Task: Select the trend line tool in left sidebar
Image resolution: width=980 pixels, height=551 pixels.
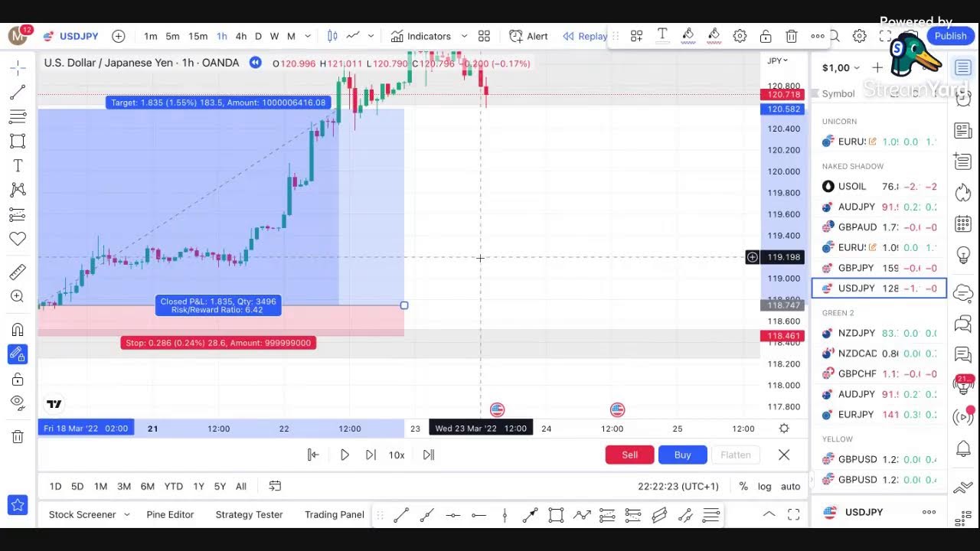Action: [x=18, y=92]
